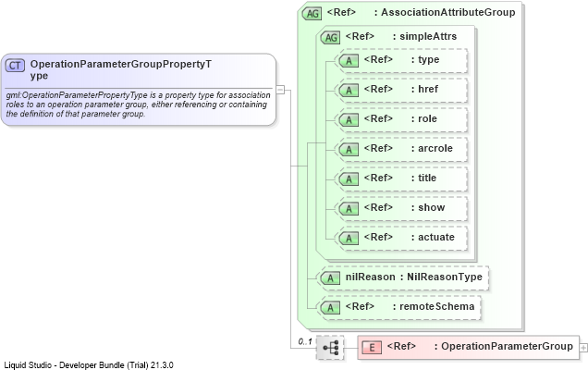Screen dimensions: 588x370
Task: Click the <Ref> text before AssociationAttributeGroup
Action: click(x=341, y=12)
